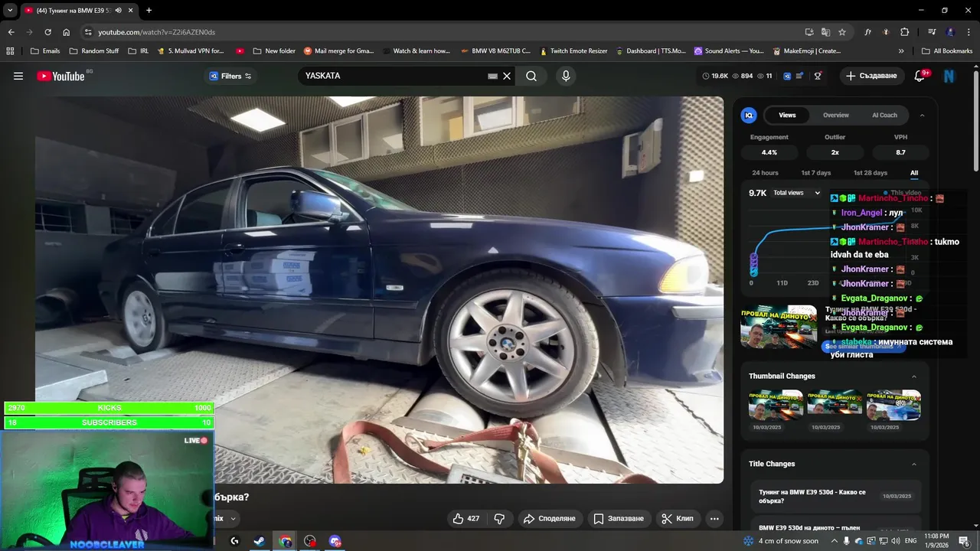Click the Споделяне share button
The height and width of the screenshot is (551, 980).
[x=550, y=518]
